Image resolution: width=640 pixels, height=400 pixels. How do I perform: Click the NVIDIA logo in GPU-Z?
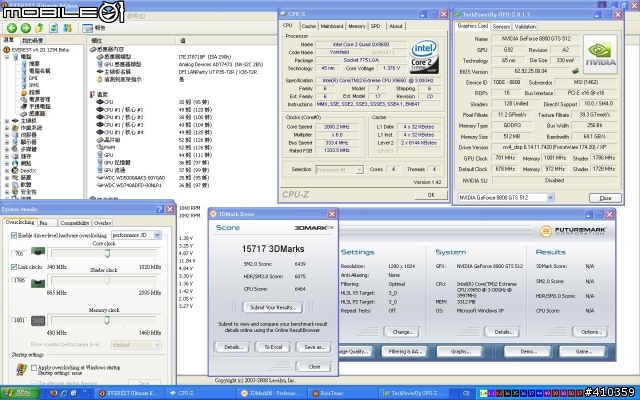pos(600,54)
